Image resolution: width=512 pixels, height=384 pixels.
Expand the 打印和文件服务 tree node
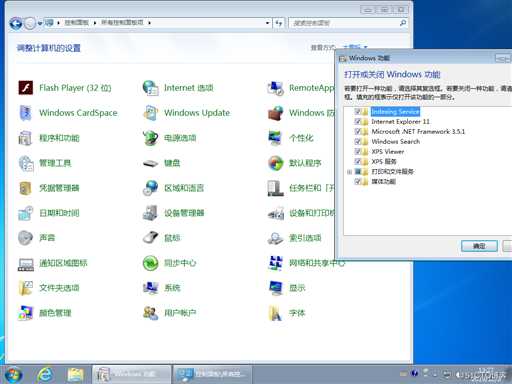coord(349,172)
